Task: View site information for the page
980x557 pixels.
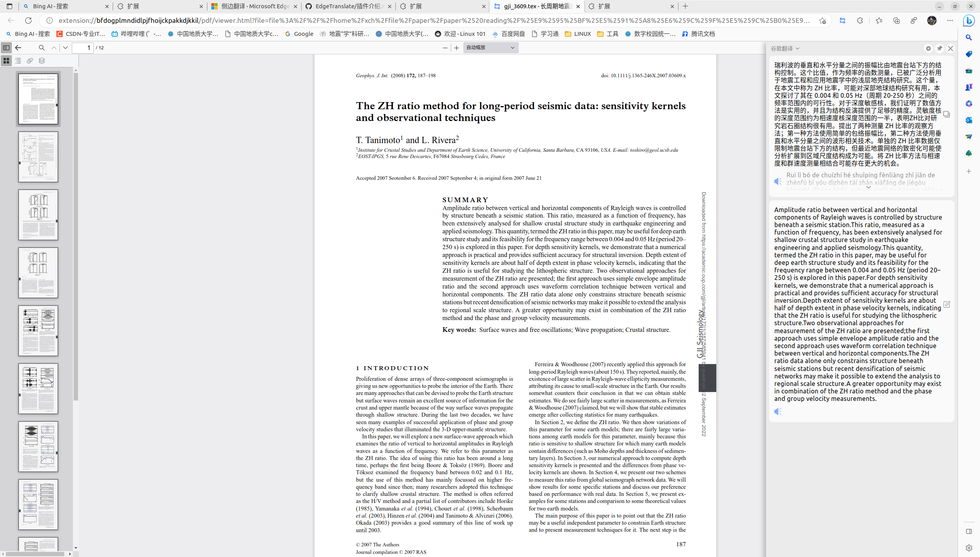Action: (x=50, y=20)
